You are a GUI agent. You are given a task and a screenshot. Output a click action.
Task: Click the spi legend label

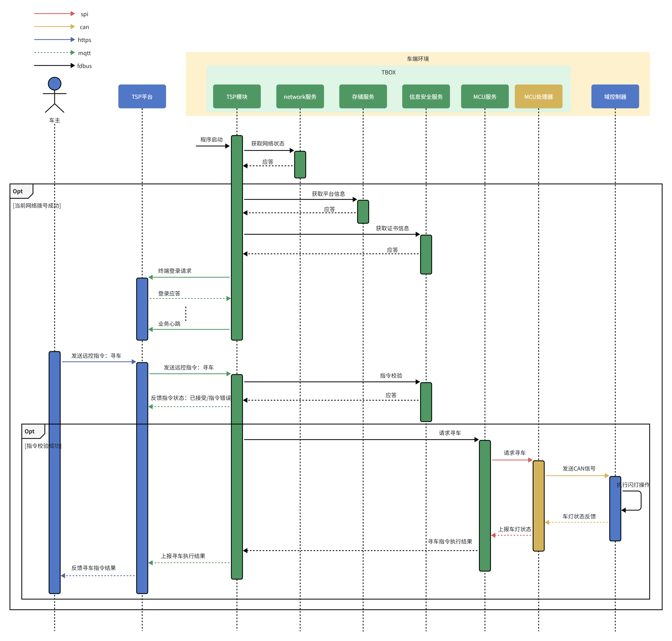click(x=84, y=14)
